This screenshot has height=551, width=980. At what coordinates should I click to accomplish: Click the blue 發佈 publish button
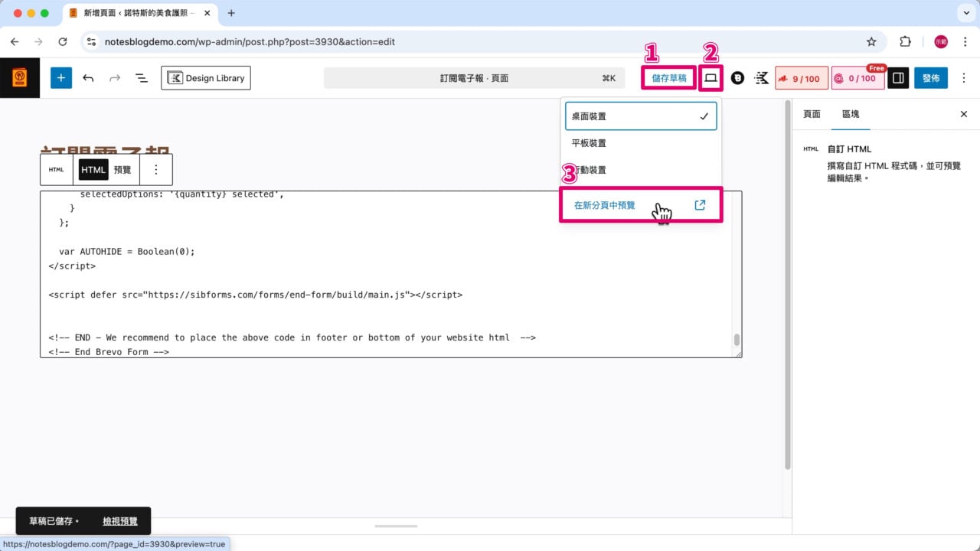tap(930, 78)
